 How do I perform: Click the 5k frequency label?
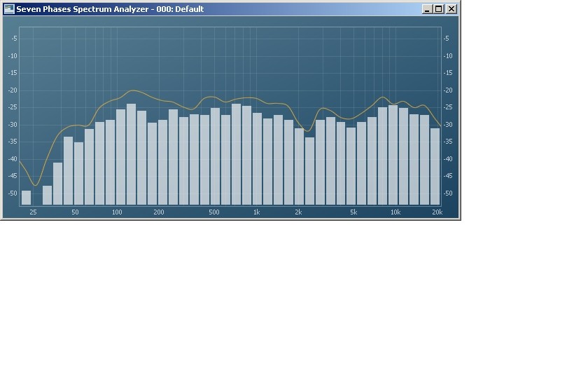point(353,212)
